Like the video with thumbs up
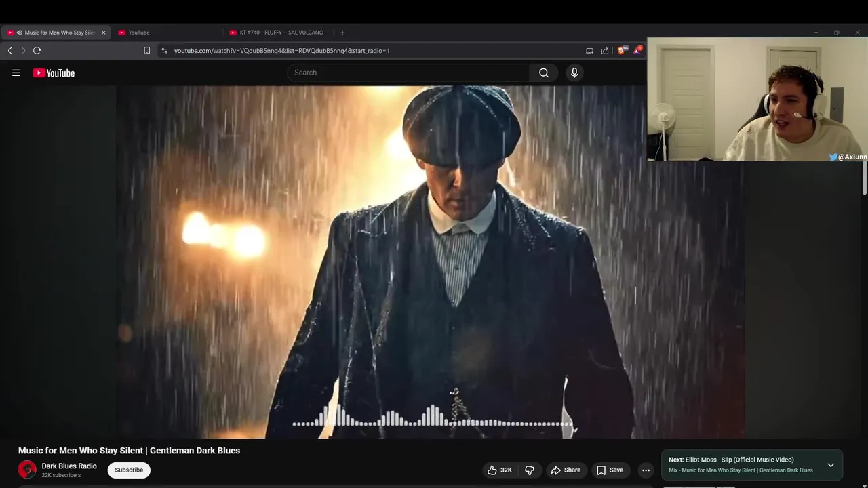Viewport: 868px width, 488px height. (x=499, y=470)
